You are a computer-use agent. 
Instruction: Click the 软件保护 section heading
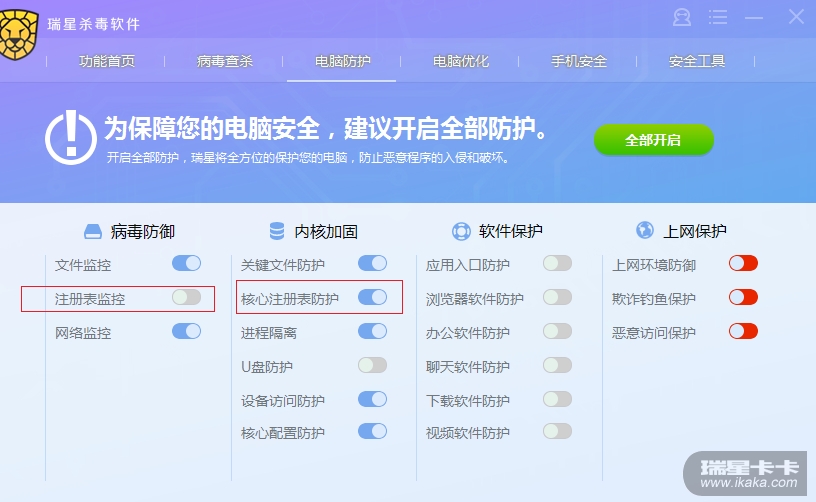[x=511, y=231]
